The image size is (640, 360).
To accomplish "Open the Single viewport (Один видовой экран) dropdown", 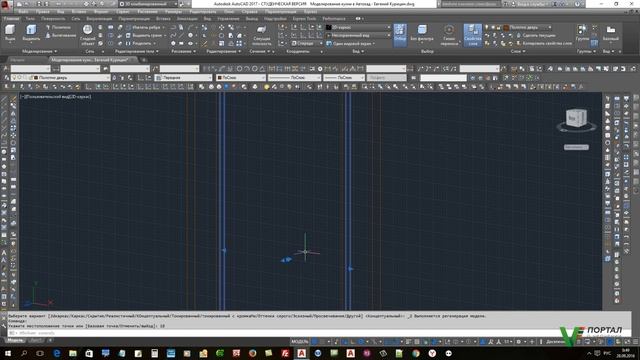I will pyautogui.click(x=351, y=43).
